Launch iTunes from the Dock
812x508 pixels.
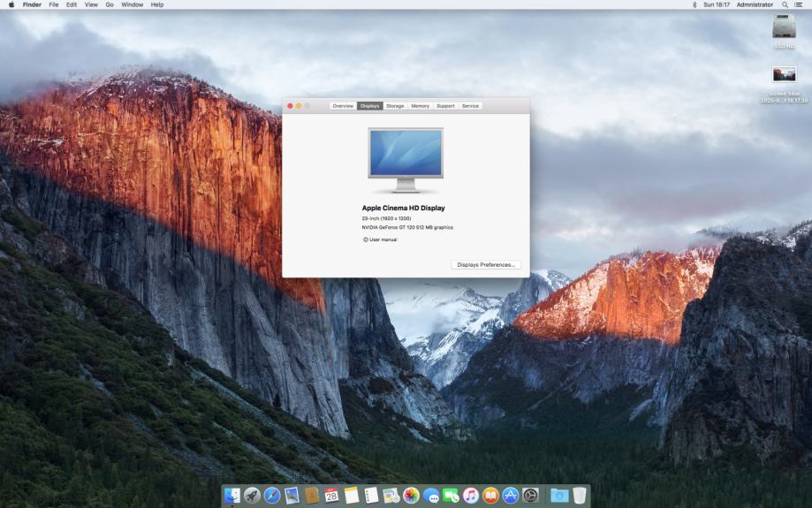(471, 496)
